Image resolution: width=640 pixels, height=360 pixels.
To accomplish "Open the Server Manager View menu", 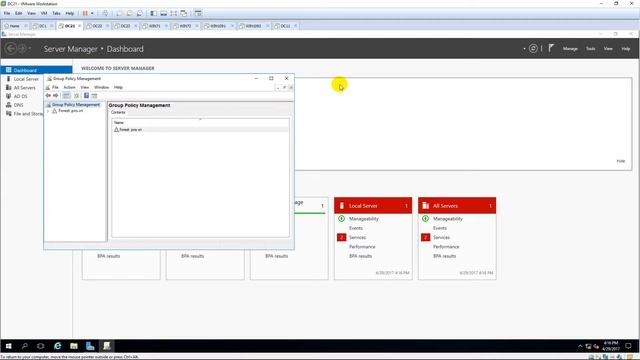I will tap(608, 49).
